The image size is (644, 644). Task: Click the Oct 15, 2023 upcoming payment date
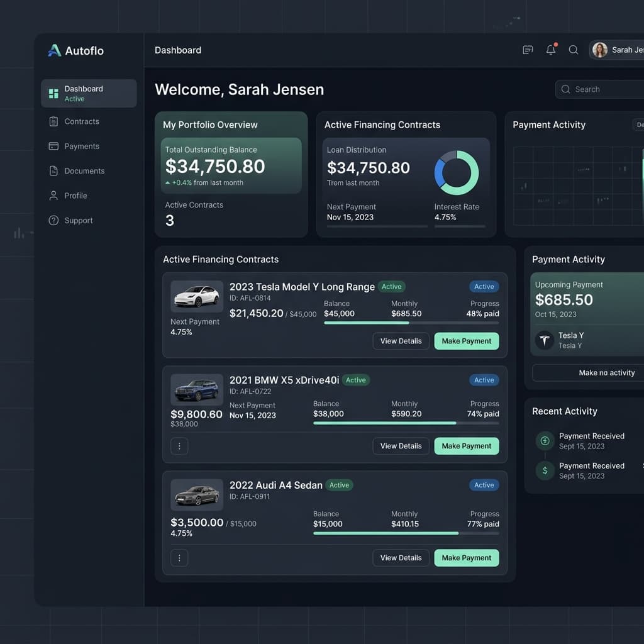555,314
